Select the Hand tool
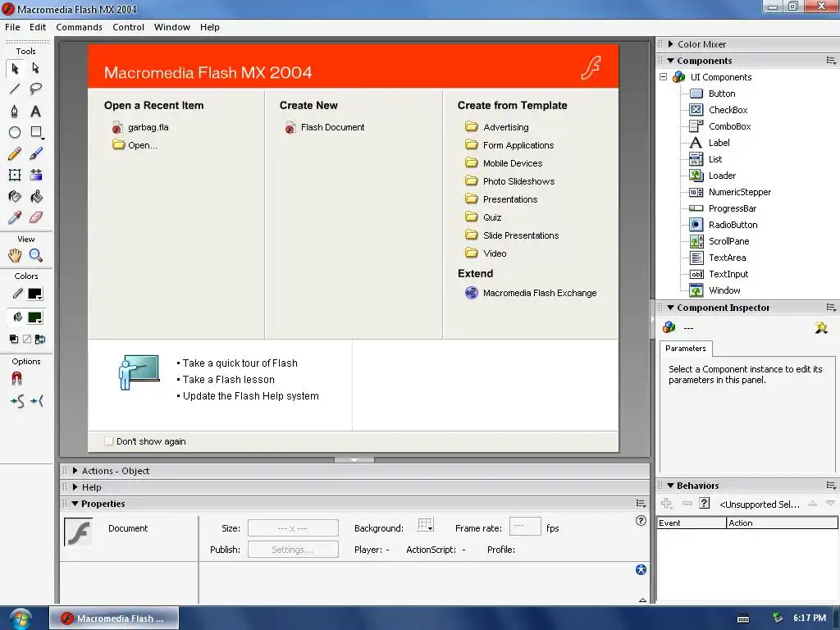Image resolution: width=840 pixels, height=630 pixels. pos(15,256)
